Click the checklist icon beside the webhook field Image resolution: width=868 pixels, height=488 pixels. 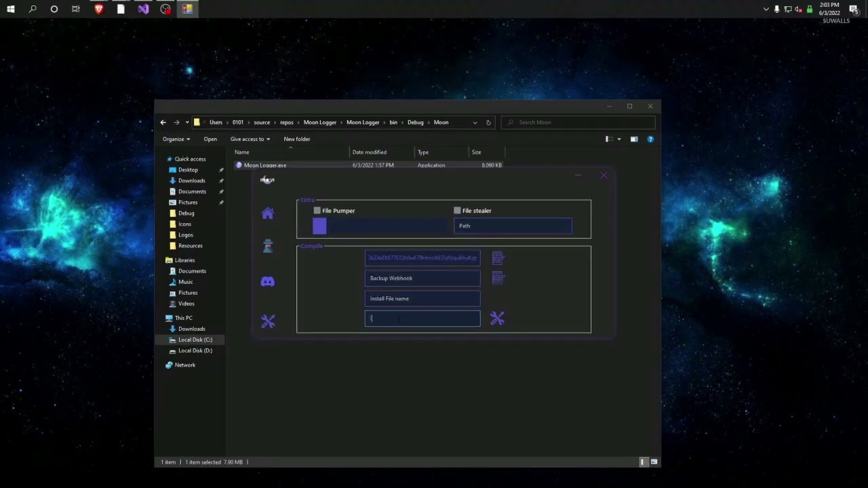[498, 258]
